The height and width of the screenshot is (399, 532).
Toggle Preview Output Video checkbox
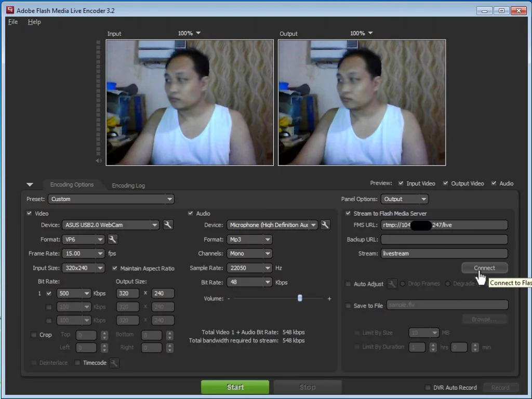click(x=445, y=183)
